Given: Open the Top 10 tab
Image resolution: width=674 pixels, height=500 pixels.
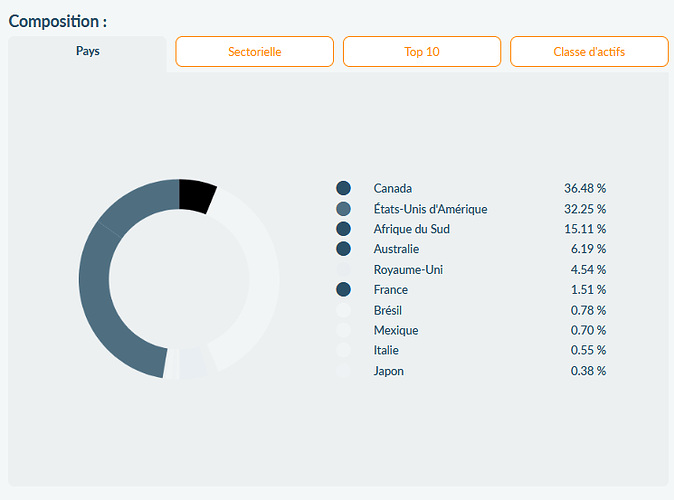Looking at the screenshot, I should tap(421, 52).
